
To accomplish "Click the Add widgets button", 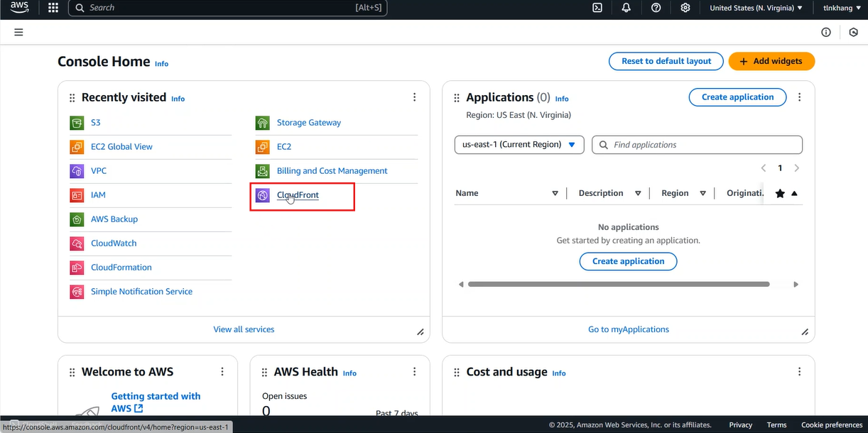I will (771, 61).
